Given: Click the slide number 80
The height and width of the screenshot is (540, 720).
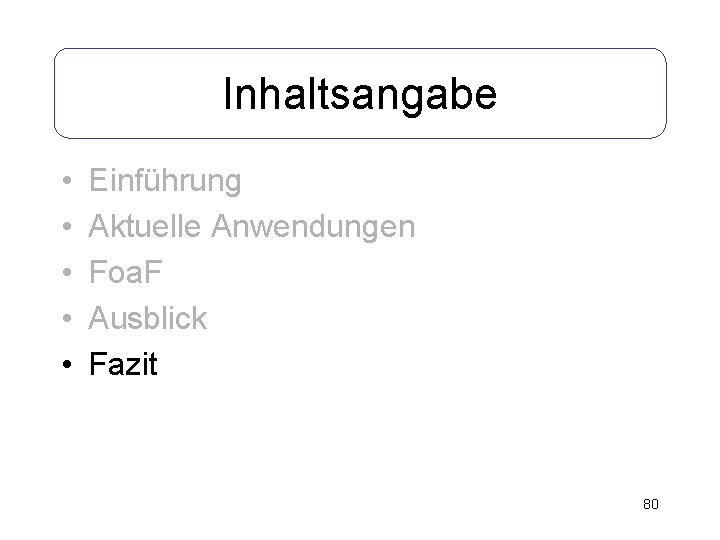Looking at the screenshot, I should [650, 504].
